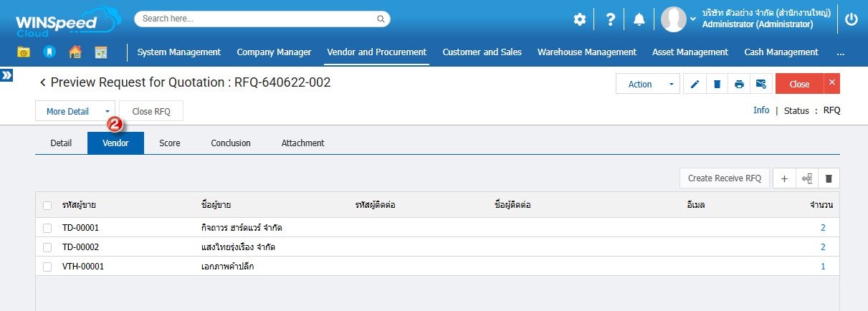Toggle the select-all header checkbox
Screen dimensions: 868x311
click(47, 206)
